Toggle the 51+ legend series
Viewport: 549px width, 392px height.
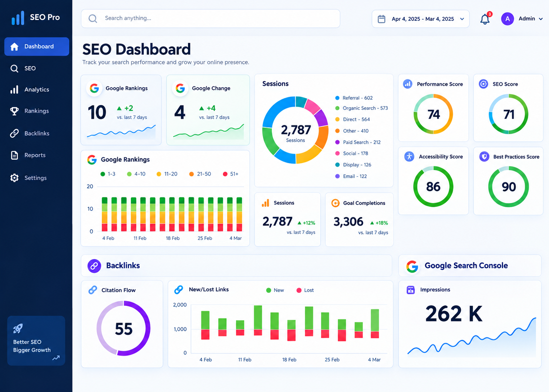click(x=230, y=174)
